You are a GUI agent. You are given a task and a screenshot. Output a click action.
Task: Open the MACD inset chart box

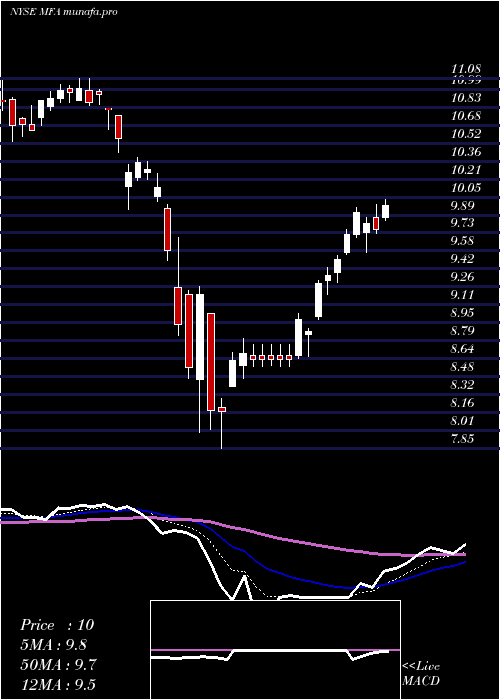tap(275, 650)
